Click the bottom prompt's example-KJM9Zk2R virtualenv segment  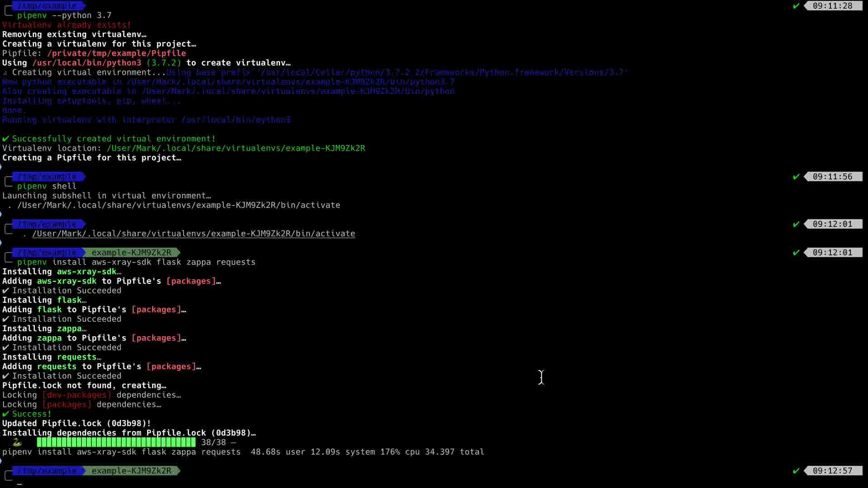click(x=131, y=471)
